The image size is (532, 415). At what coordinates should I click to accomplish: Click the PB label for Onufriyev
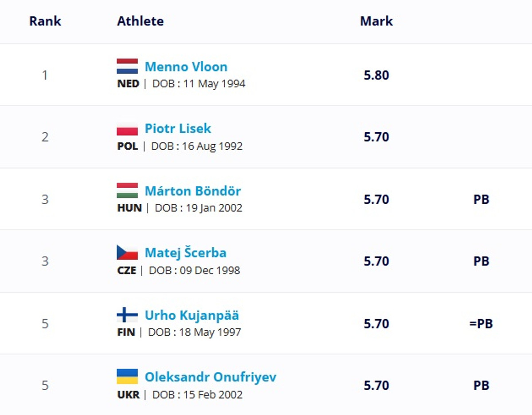coord(481,385)
